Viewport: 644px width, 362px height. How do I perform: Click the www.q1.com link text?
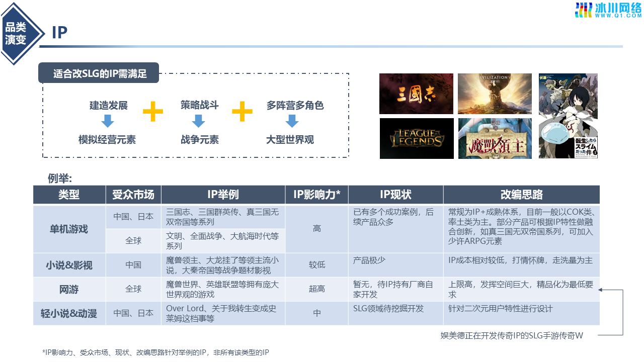(618, 16)
